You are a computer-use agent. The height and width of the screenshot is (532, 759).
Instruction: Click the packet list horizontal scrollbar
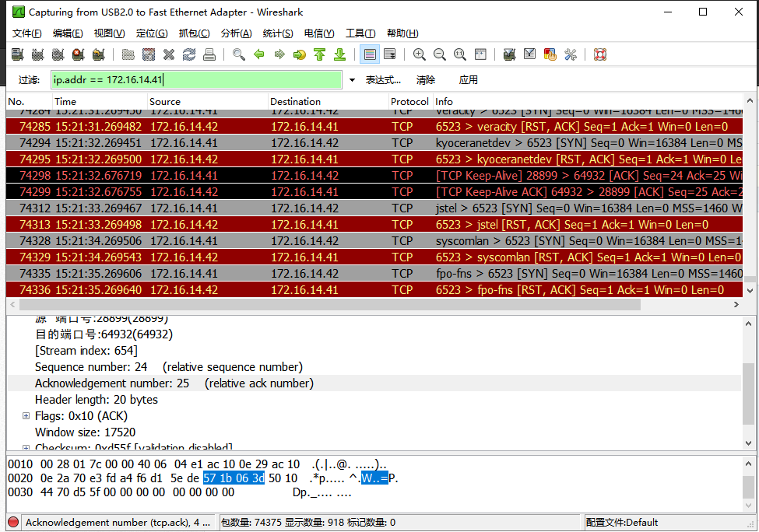330,305
